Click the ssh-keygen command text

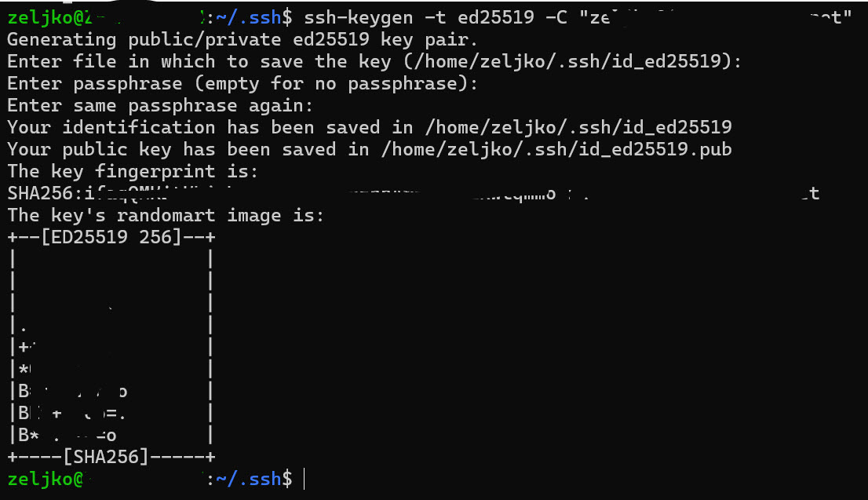358,18
